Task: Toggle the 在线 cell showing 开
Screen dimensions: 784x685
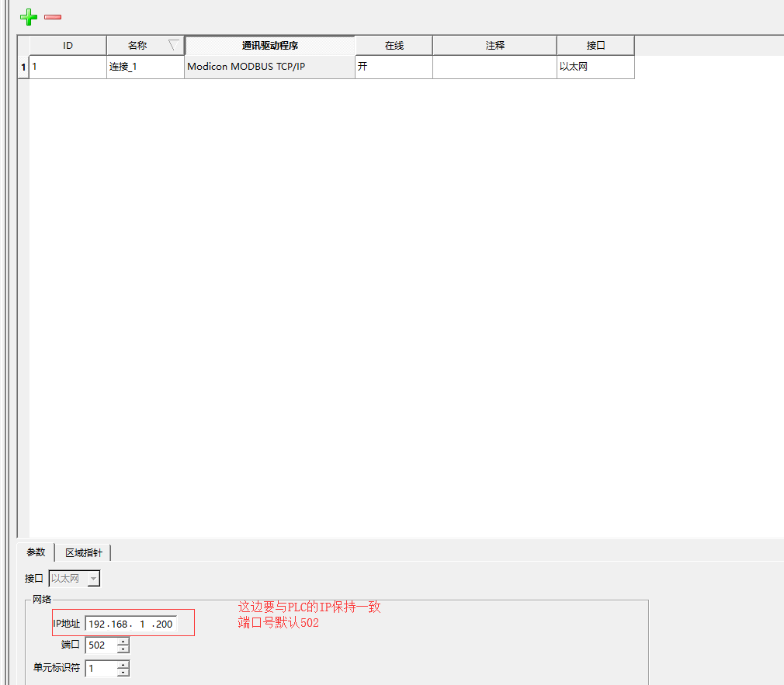Action: point(394,67)
